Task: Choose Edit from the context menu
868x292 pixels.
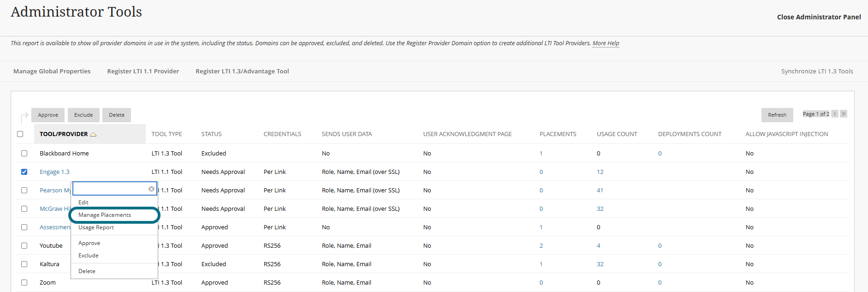Action: click(x=83, y=203)
